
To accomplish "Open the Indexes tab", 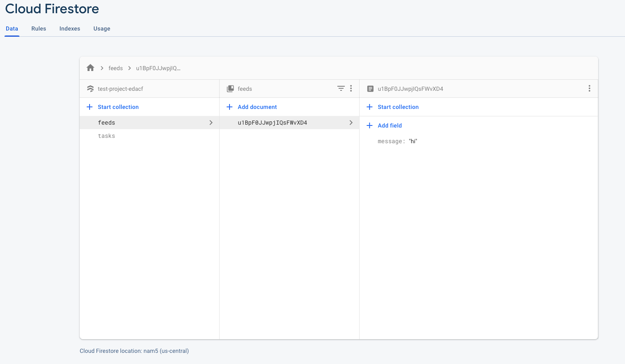I will tap(70, 28).
